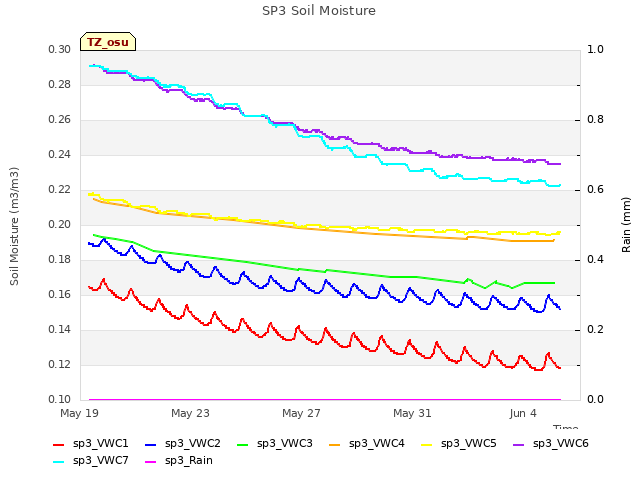640x480 pixels.
Task: Click the red sp3_VWC1 legend swatch
Action: [x=59, y=444]
